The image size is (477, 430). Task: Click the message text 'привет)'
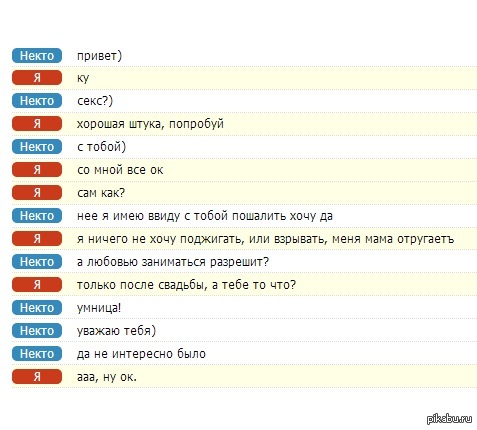tap(99, 55)
